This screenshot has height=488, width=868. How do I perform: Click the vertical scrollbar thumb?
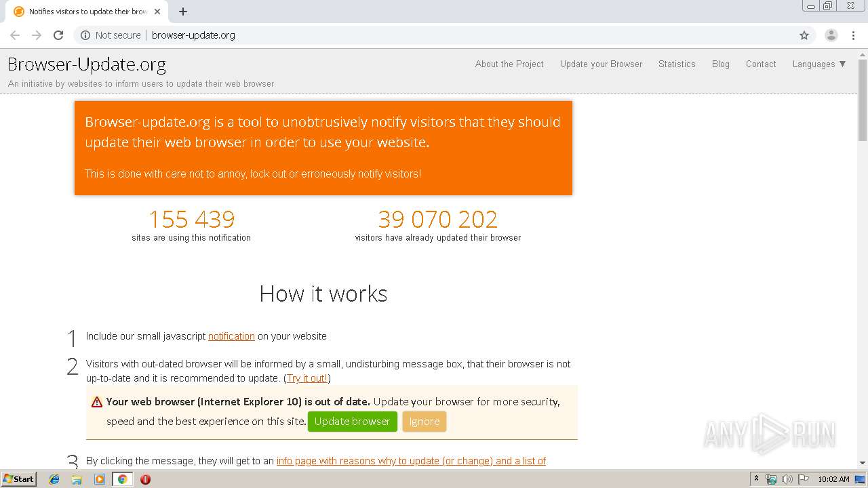(863, 99)
